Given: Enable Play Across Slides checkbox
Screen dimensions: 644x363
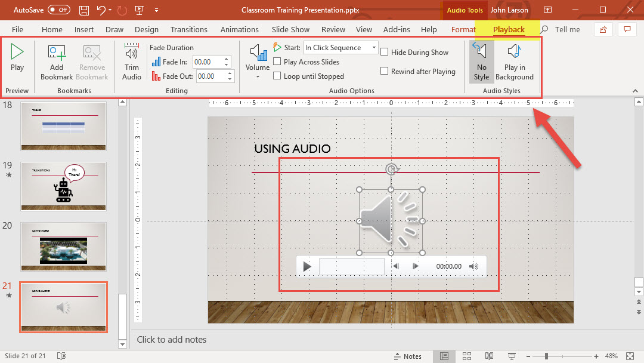Looking at the screenshot, I should click(x=277, y=61).
